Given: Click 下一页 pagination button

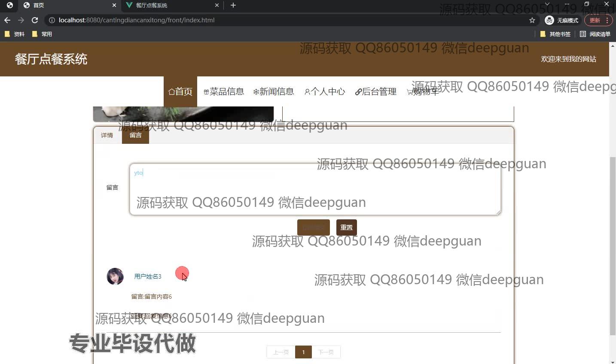Looking at the screenshot, I should [326, 352].
